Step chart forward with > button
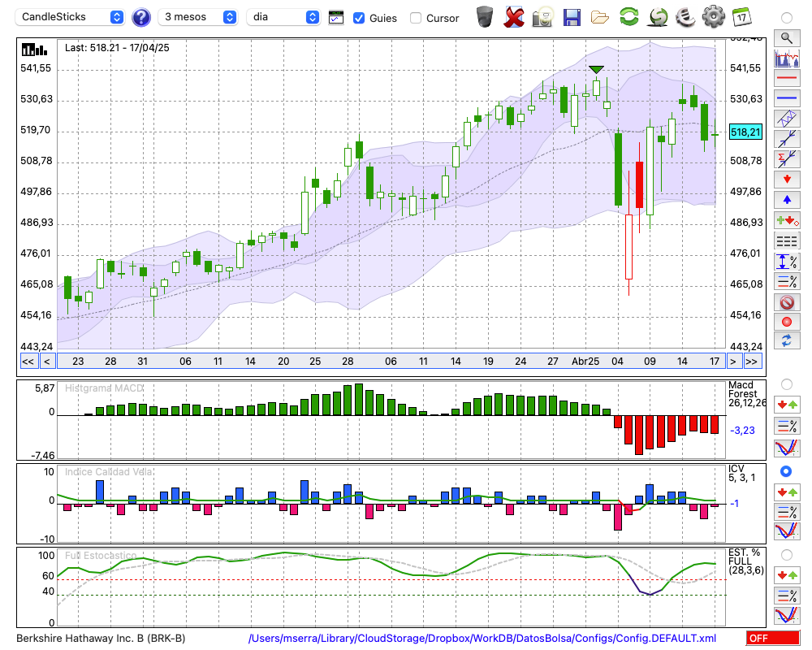 point(732,362)
